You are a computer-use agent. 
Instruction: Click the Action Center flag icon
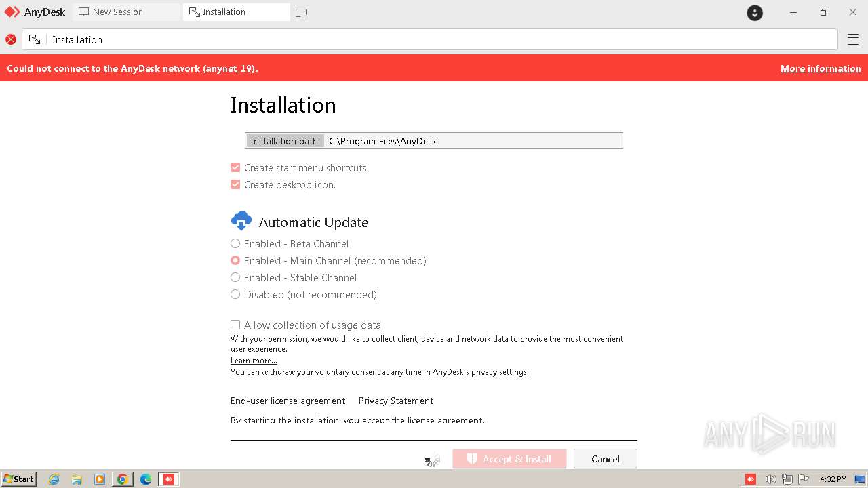click(x=804, y=479)
